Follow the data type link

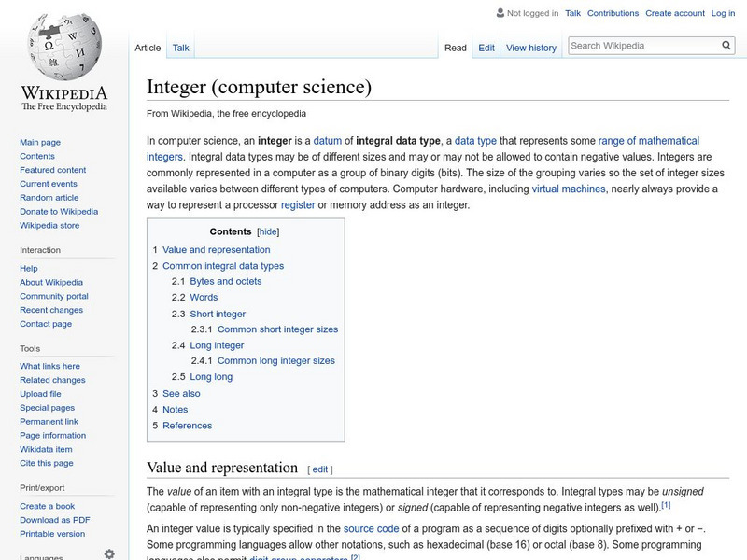pyautogui.click(x=475, y=141)
